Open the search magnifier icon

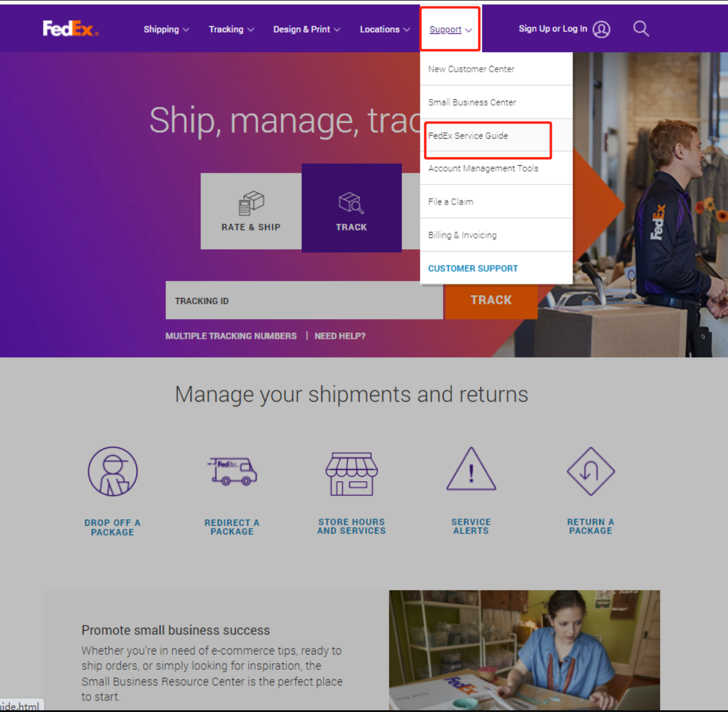click(x=641, y=28)
